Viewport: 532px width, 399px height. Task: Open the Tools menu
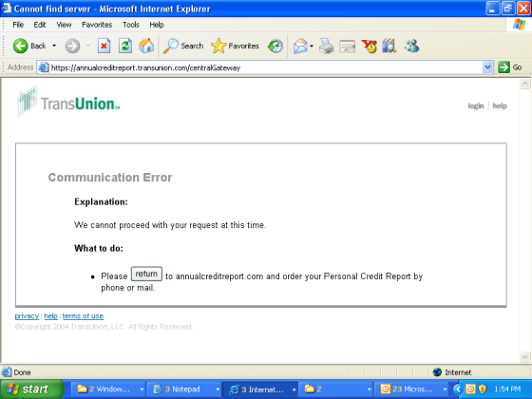point(131,25)
